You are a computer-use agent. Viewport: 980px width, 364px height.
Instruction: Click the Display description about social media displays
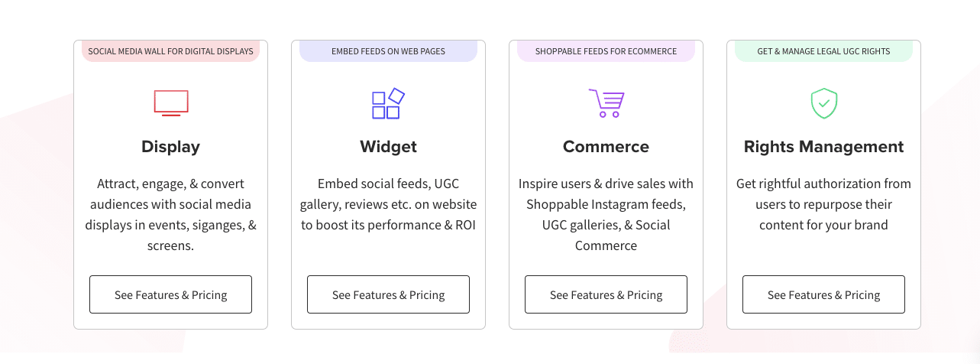pos(170,215)
